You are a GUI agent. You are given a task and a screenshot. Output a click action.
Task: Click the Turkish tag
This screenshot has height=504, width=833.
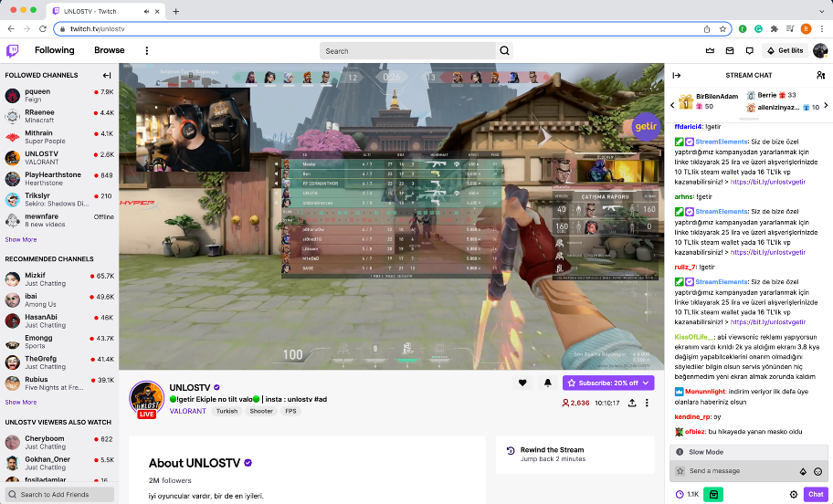tap(227, 411)
